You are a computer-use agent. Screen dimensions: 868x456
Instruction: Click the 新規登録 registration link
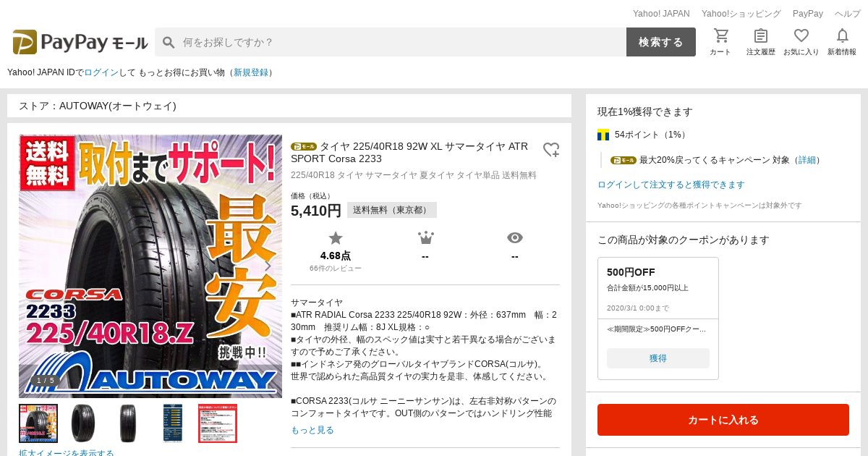[x=251, y=72]
